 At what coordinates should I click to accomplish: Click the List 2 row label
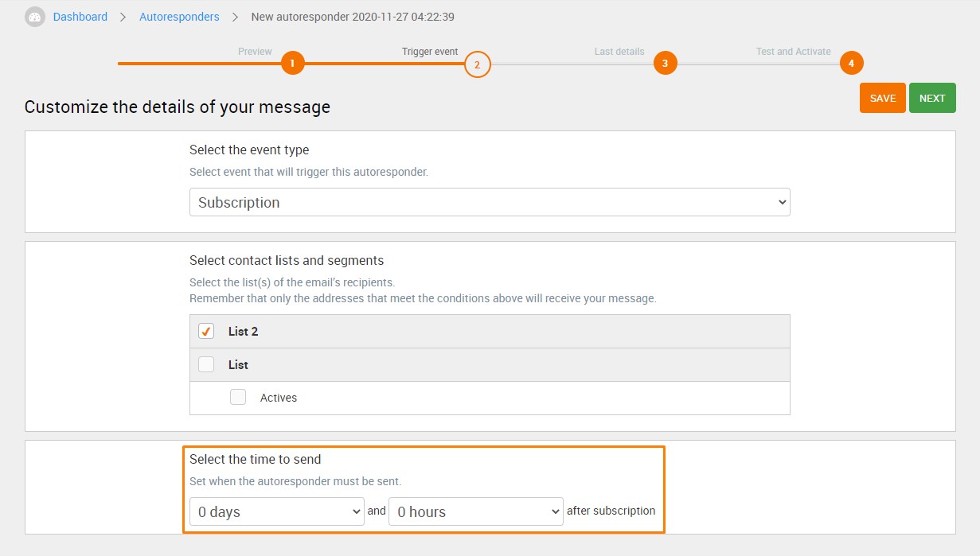point(244,332)
